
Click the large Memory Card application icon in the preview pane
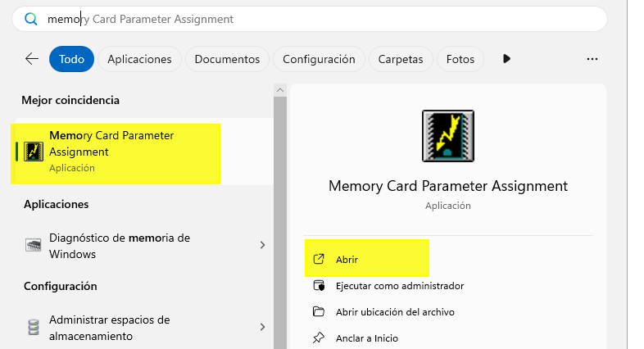click(448, 136)
